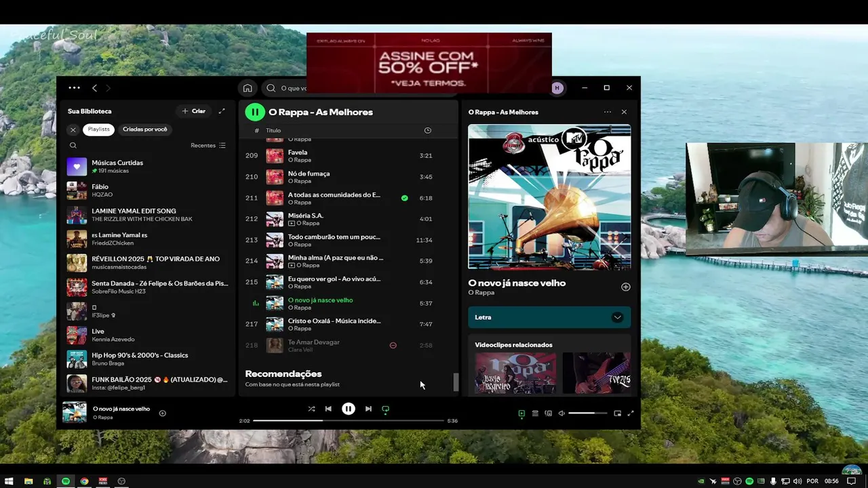
Task: Click the O Rappa artist link in right panel
Action: pyautogui.click(x=481, y=293)
